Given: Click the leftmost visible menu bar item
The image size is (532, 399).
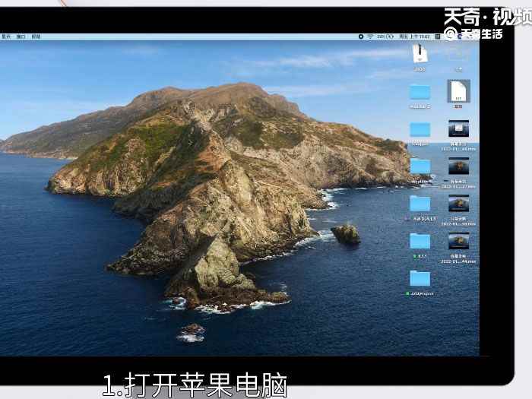Looking at the screenshot, I should [x=6, y=36].
